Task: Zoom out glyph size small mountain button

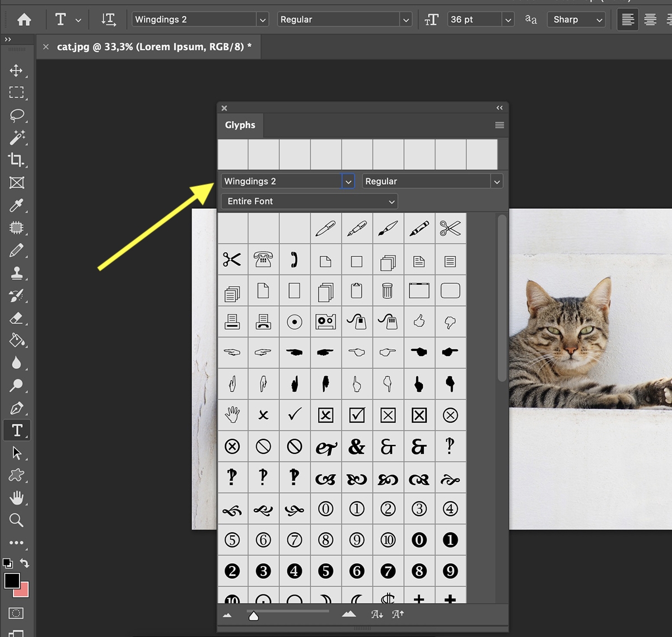Action: (x=227, y=615)
